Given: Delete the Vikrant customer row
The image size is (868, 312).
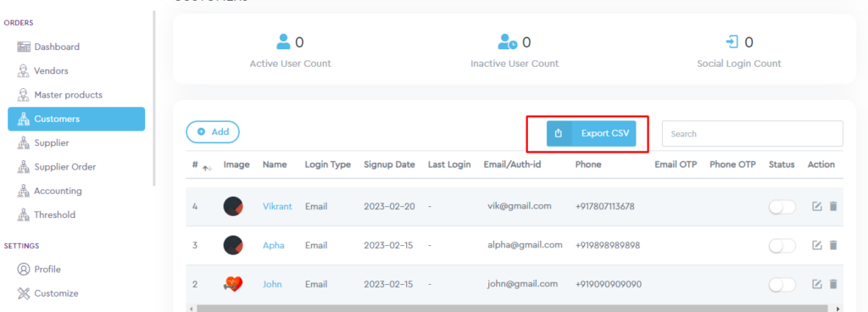Looking at the screenshot, I should pos(833,206).
